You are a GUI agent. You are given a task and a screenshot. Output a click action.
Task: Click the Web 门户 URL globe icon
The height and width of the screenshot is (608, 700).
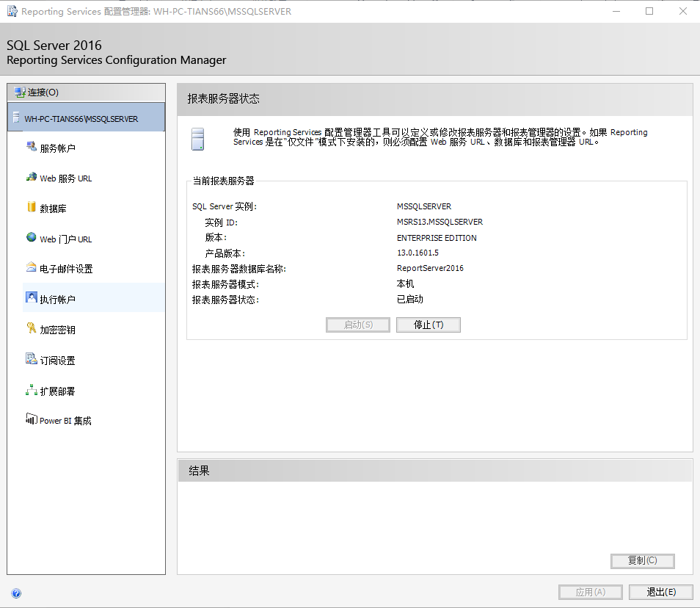[x=32, y=237]
